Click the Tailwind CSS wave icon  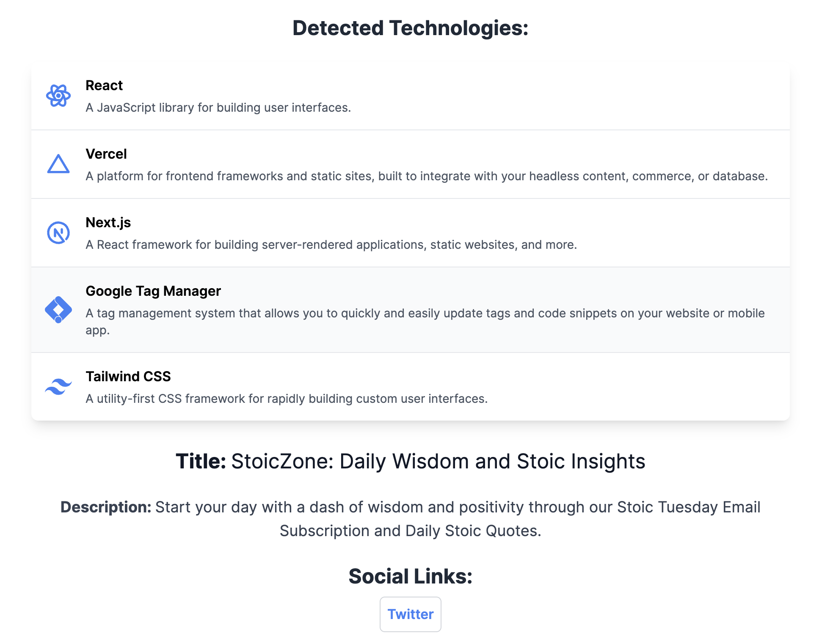pos(58,387)
